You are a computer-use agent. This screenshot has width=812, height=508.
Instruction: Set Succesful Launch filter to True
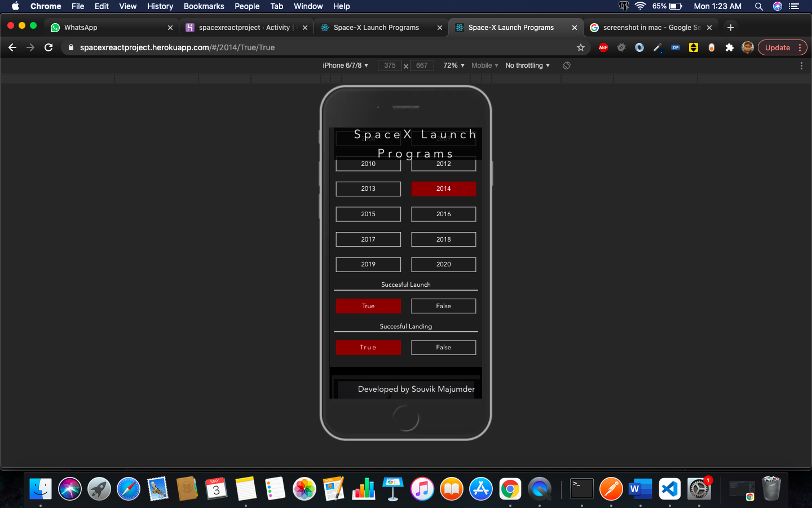[x=368, y=306]
